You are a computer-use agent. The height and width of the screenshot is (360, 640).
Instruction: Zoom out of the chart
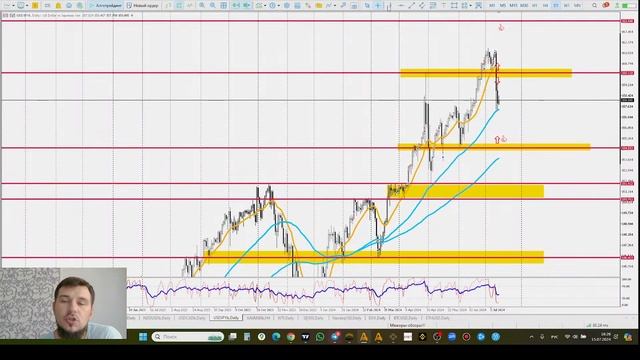click(x=213, y=6)
